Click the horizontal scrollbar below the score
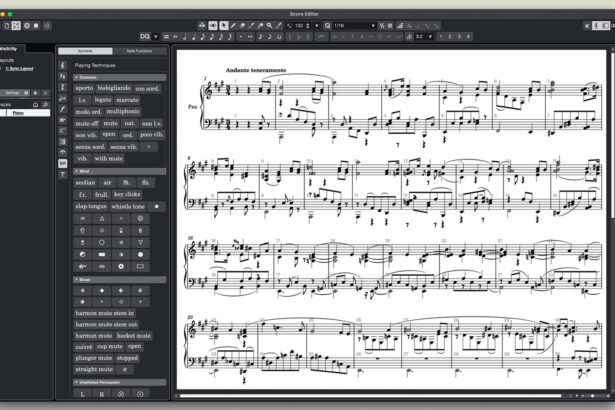The height and width of the screenshot is (410, 615). (x=370, y=396)
